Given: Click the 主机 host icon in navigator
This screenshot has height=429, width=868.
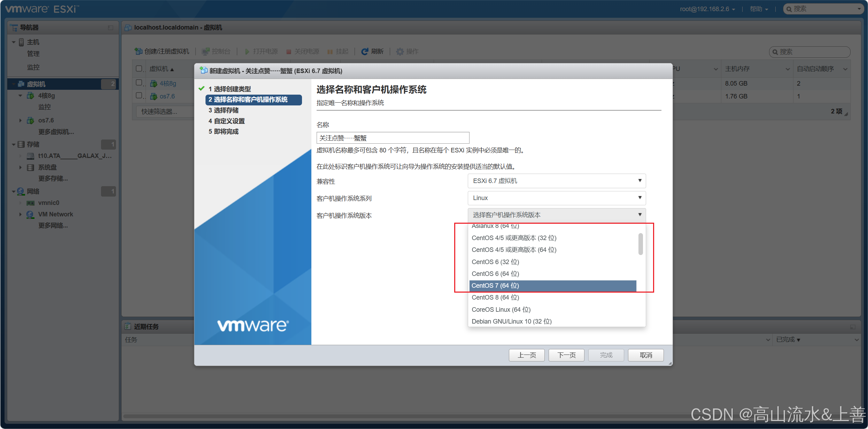Looking at the screenshot, I should pyautogui.click(x=21, y=42).
